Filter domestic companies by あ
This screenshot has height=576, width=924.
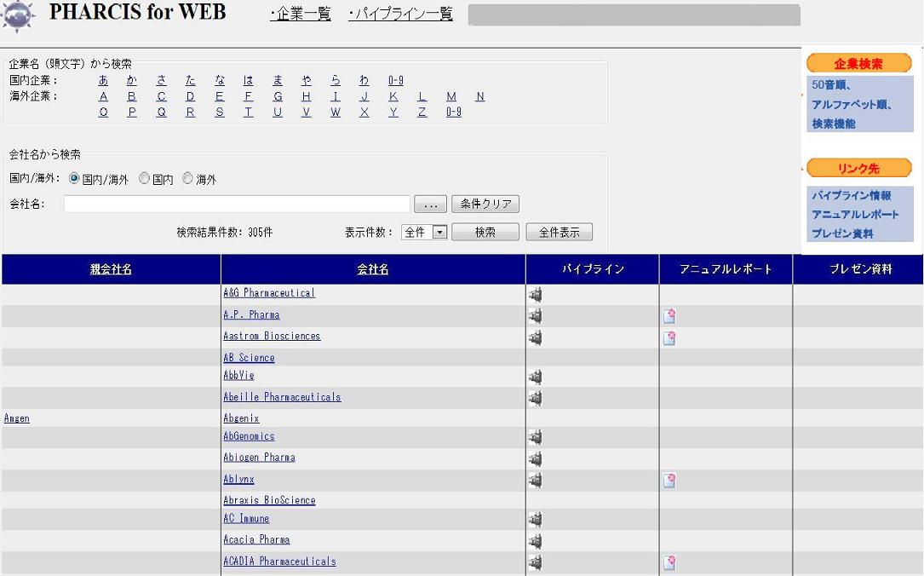click(x=103, y=80)
